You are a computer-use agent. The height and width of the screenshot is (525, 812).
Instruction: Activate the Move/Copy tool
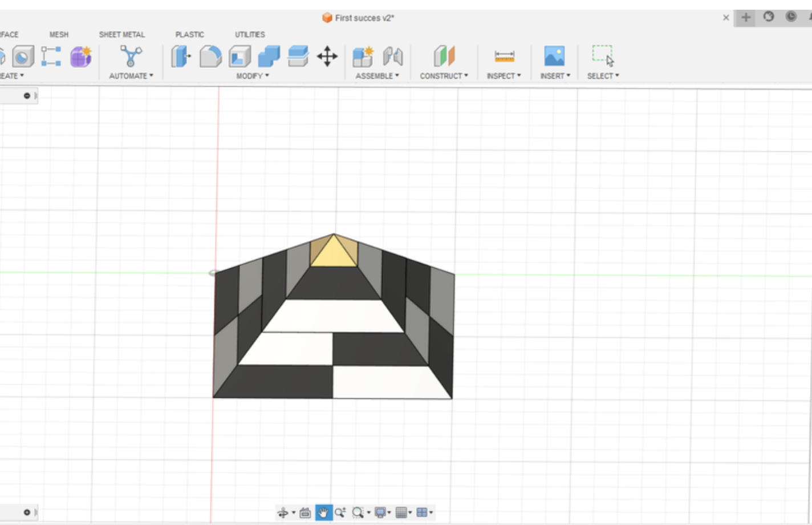point(327,57)
